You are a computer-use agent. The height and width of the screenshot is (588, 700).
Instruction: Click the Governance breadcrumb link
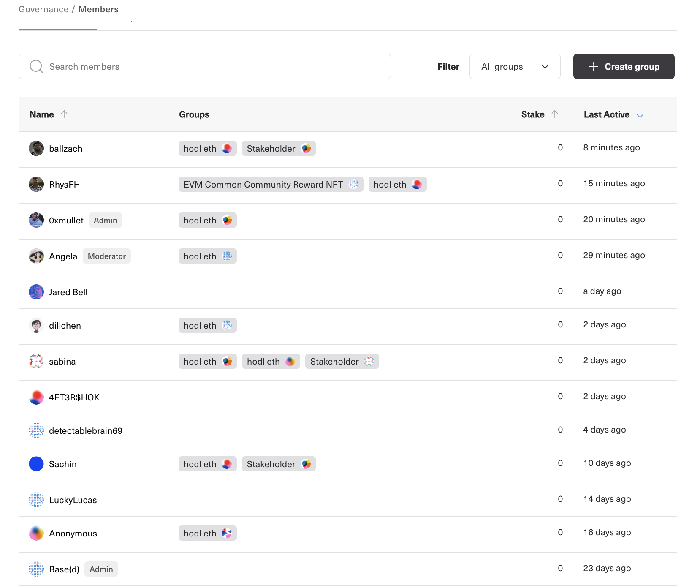pyautogui.click(x=43, y=9)
